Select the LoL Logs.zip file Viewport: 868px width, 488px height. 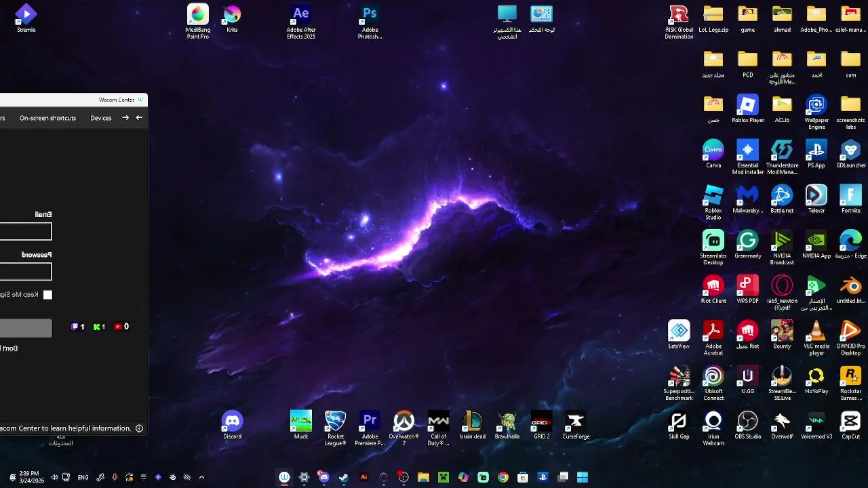pos(713,18)
